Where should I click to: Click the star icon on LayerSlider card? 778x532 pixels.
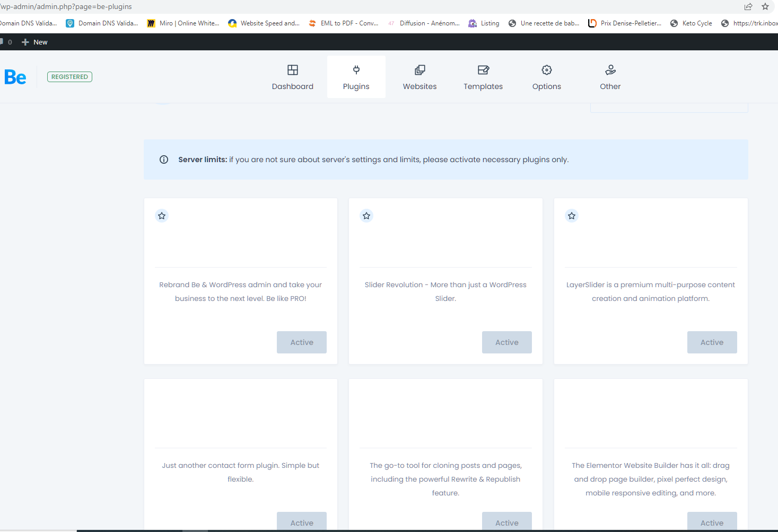(572, 216)
